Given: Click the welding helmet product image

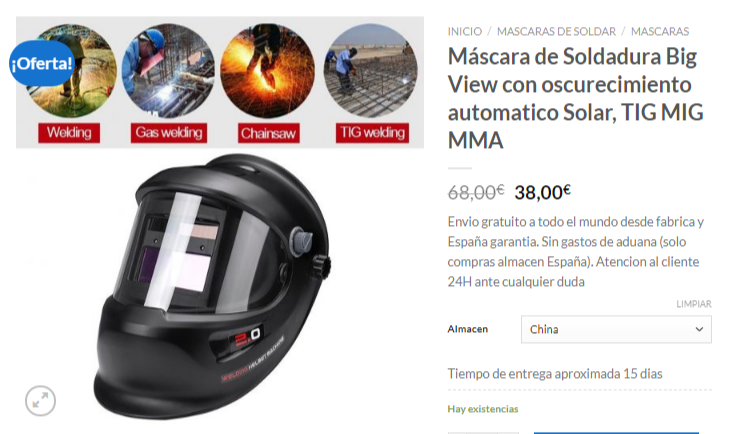Looking at the screenshot, I should 212,286.
